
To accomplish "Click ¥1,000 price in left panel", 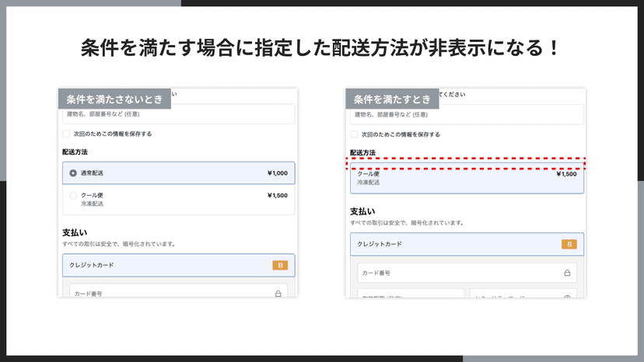I will 277,173.
